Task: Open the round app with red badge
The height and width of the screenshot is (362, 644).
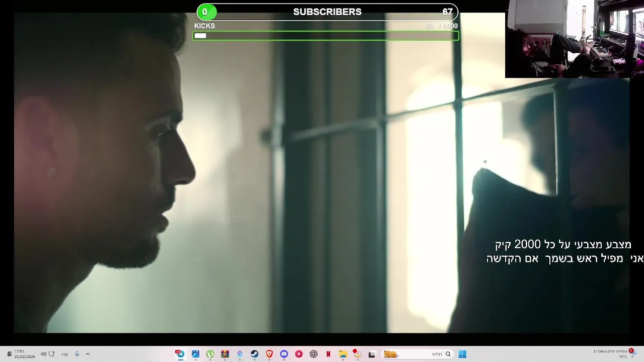Action: tap(357, 354)
